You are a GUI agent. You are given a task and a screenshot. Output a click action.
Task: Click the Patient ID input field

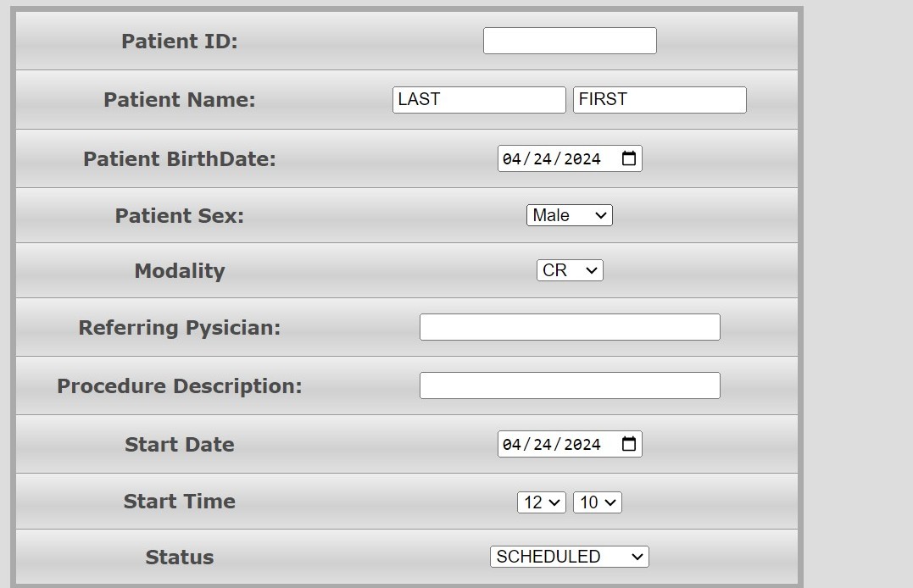pos(570,41)
